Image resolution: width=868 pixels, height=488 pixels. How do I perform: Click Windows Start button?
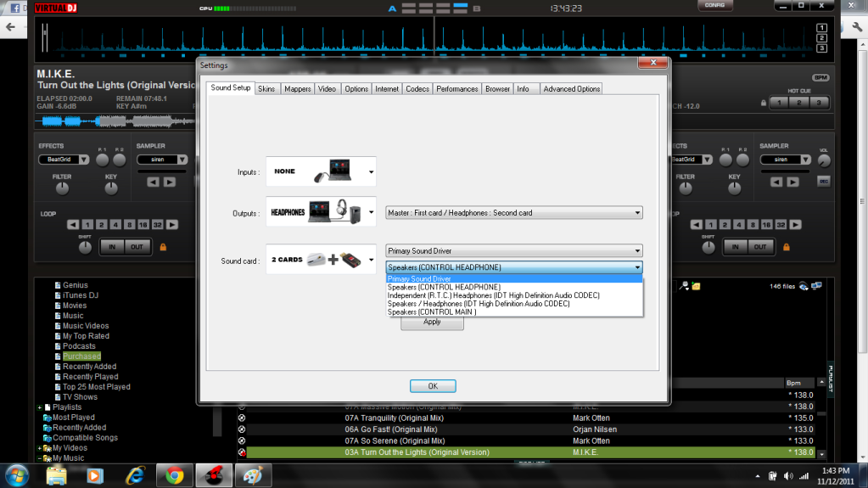pos(17,476)
